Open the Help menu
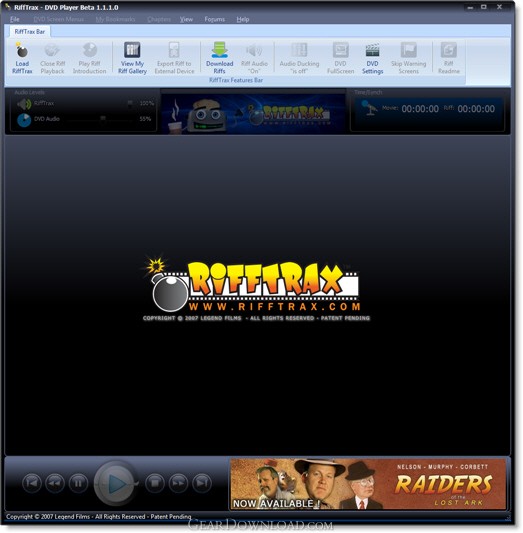 (243, 19)
